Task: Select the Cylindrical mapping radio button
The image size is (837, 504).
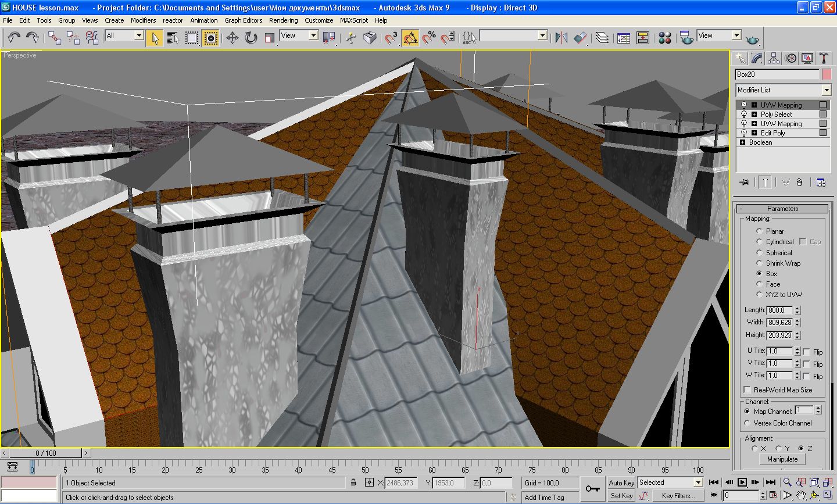Action: [759, 242]
